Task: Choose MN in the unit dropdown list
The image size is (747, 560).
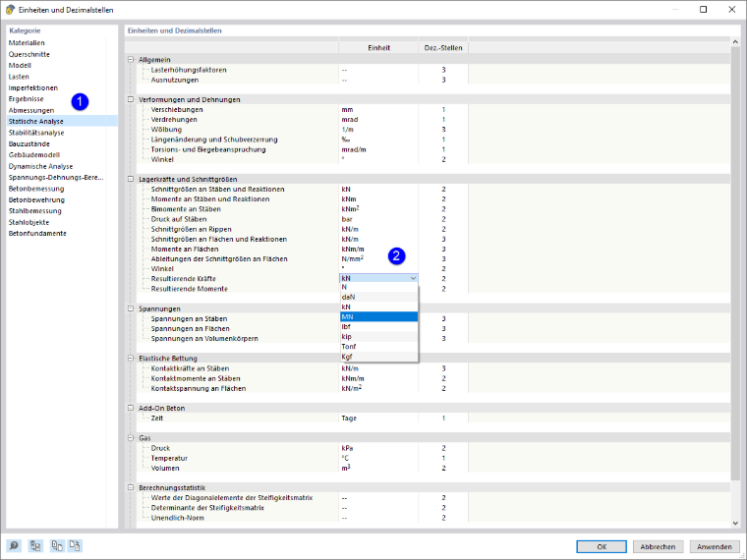Action: pyautogui.click(x=379, y=316)
